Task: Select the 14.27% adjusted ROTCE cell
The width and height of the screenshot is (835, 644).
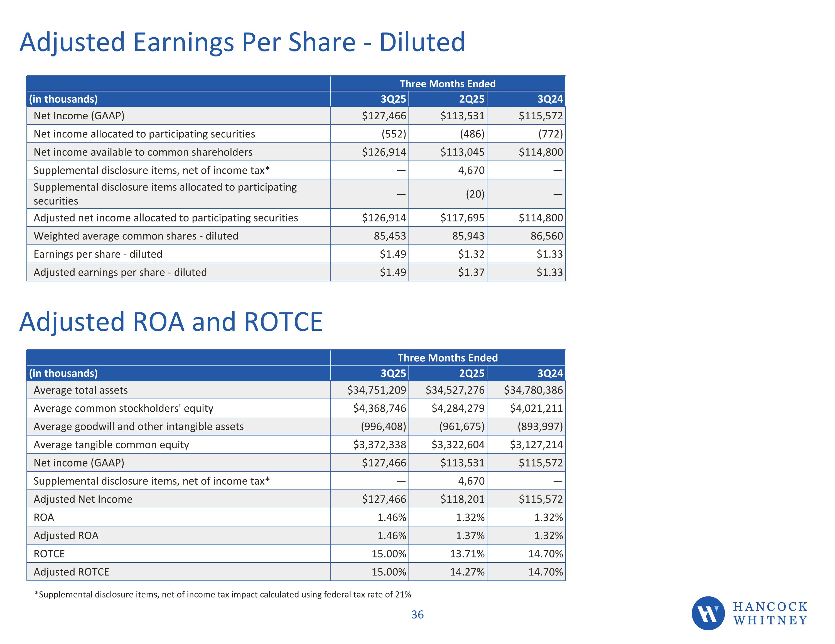Action: click(x=467, y=572)
